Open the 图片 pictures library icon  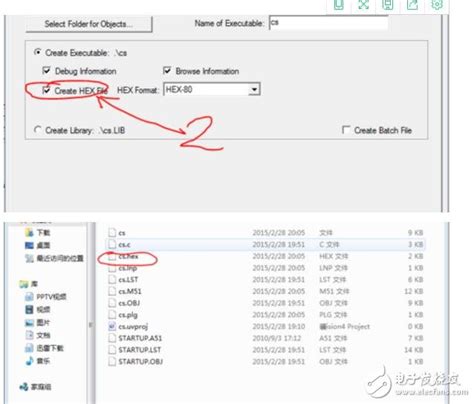pyautogui.click(x=29, y=322)
